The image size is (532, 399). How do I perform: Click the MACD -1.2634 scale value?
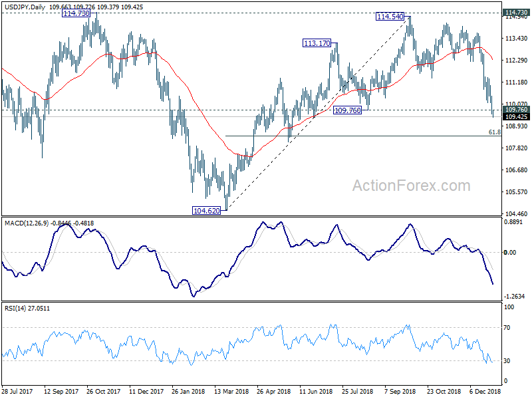pos(515,297)
